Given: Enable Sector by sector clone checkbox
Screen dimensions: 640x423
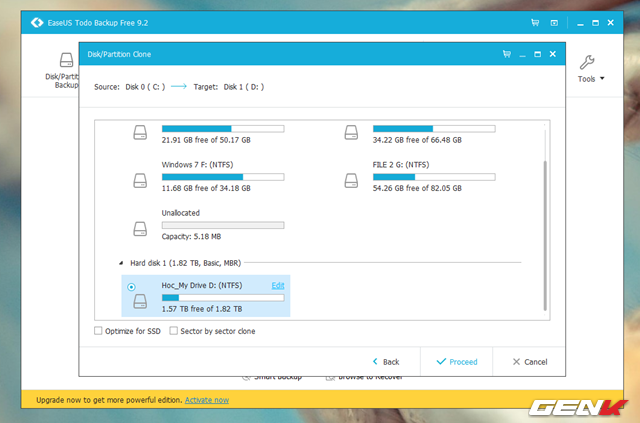Looking at the screenshot, I should tap(173, 331).
